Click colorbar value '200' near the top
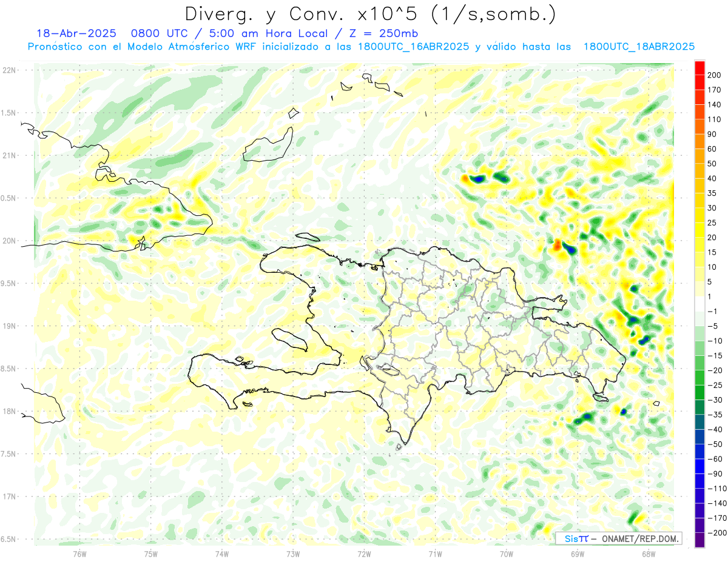 (714, 75)
